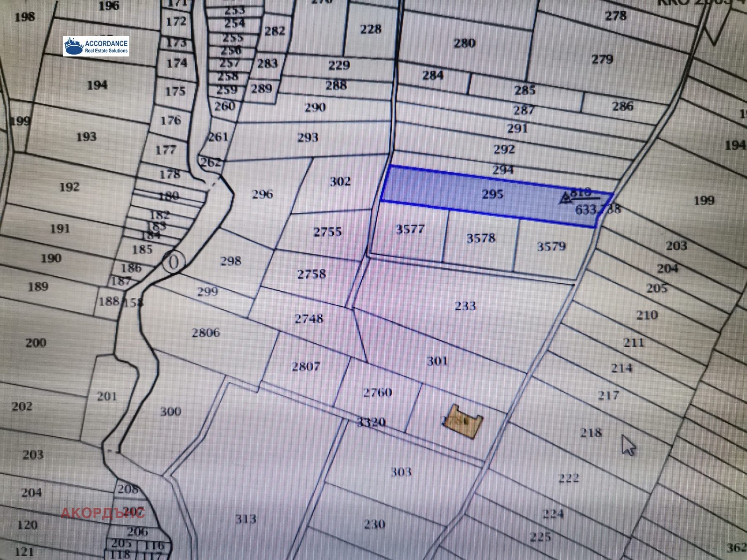Screen dimensions: 747x560
Task: Choose parcel 2758
Action: (x=311, y=274)
